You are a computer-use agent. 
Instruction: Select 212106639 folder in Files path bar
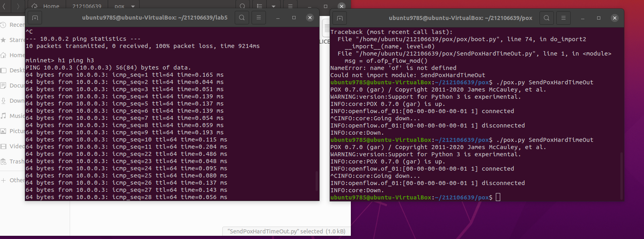(87, 6)
